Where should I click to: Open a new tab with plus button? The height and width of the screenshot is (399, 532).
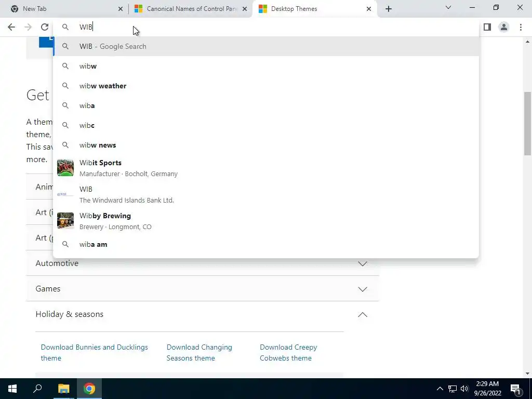tap(389, 9)
